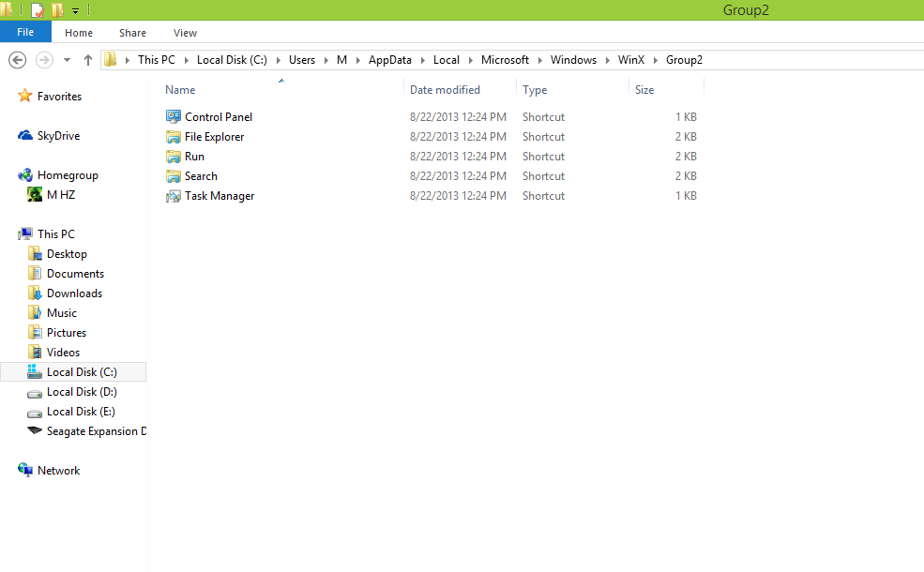Click the Music folder icon
The image size is (924, 572).
(x=35, y=313)
